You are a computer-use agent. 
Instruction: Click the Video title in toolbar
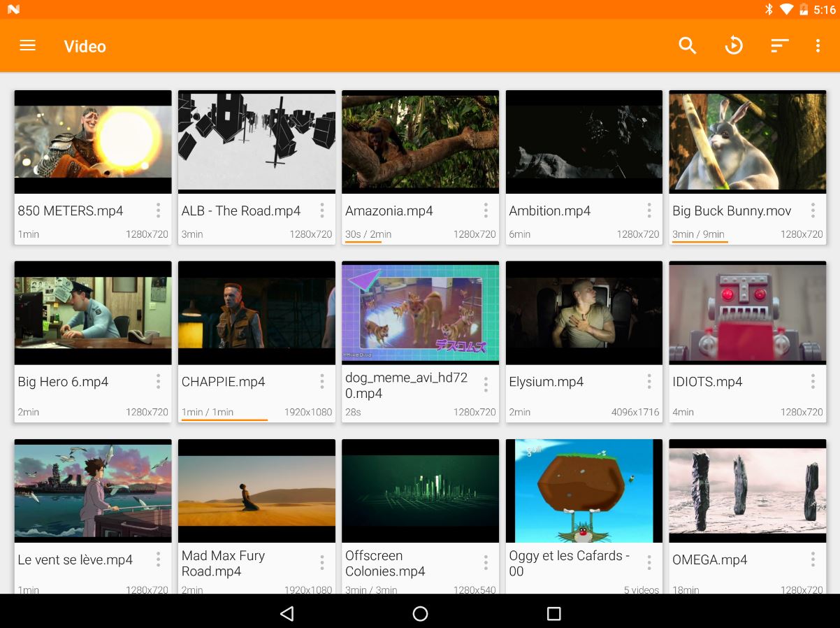coord(85,46)
